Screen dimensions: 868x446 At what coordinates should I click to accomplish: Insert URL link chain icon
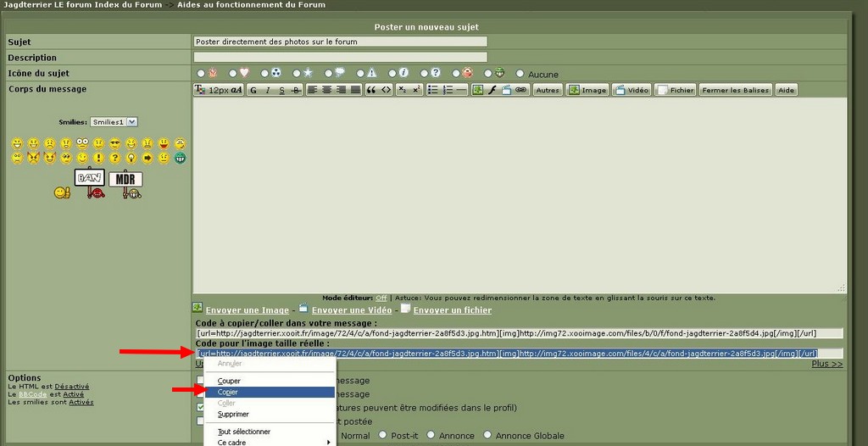pyautogui.click(x=521, y=90)
